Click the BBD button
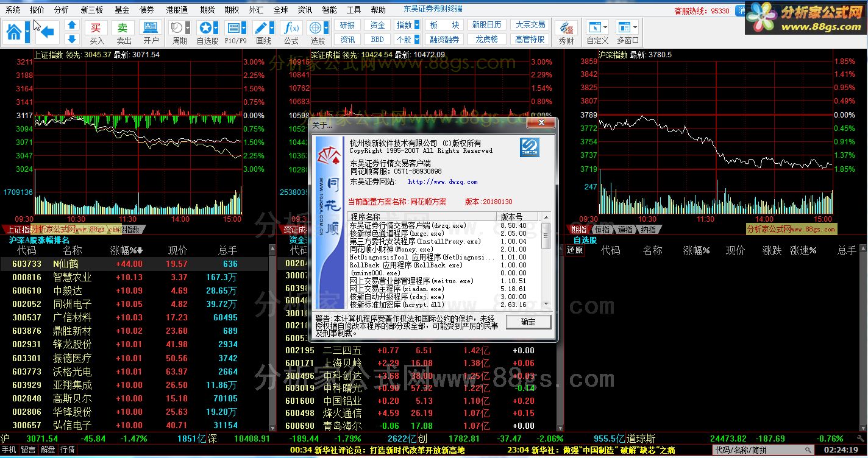Image resolution: width=868 pixels, height=458 pixels. tap(377, 39)
